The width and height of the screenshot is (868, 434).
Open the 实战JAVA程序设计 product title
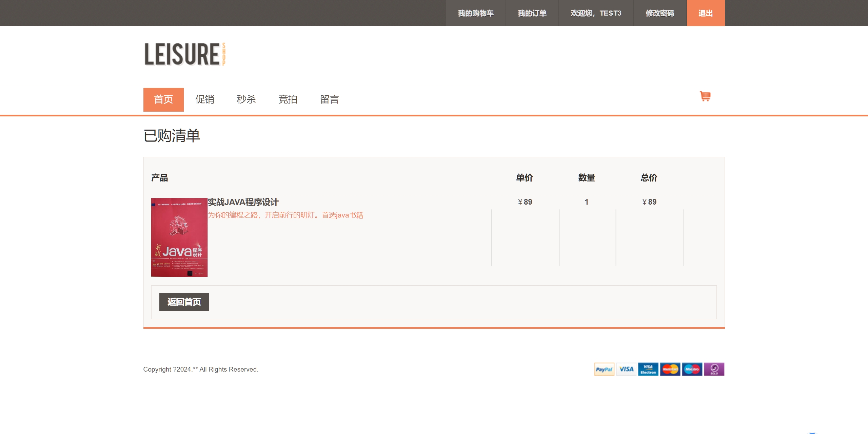click(243, 202)
